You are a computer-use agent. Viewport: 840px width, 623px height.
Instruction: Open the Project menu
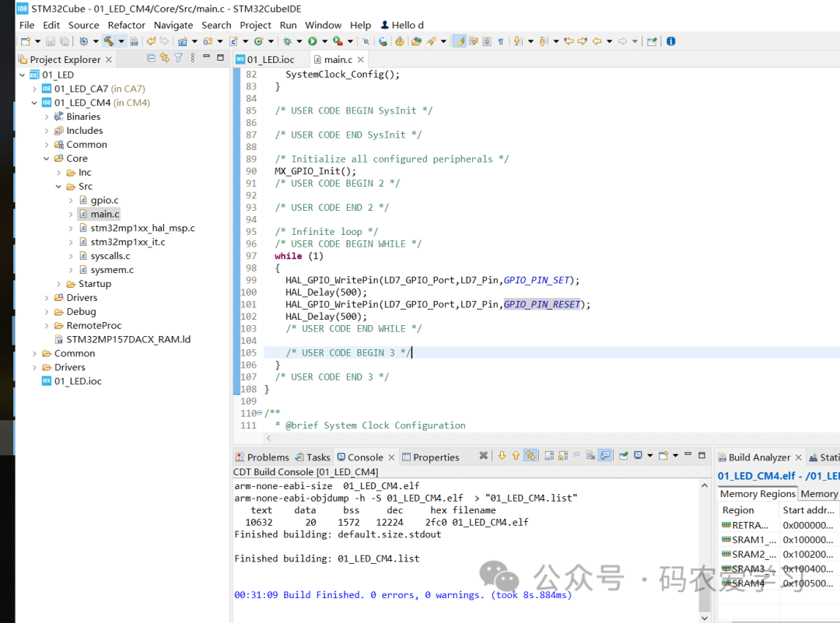point(256,25)
